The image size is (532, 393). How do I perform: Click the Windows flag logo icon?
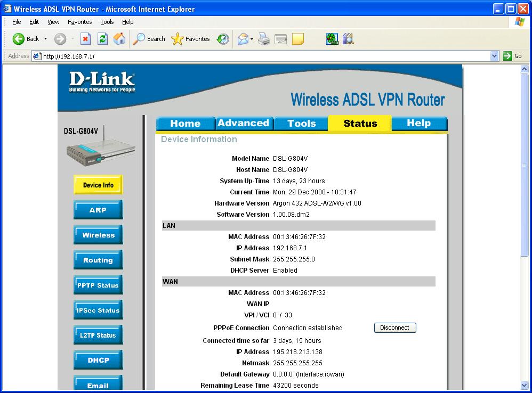coord(519,22)
